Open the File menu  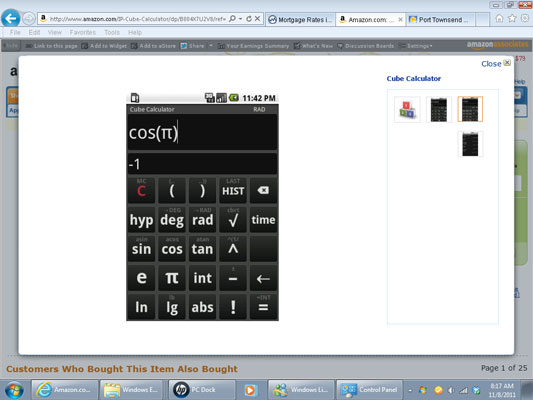click(x=15, y=32)
